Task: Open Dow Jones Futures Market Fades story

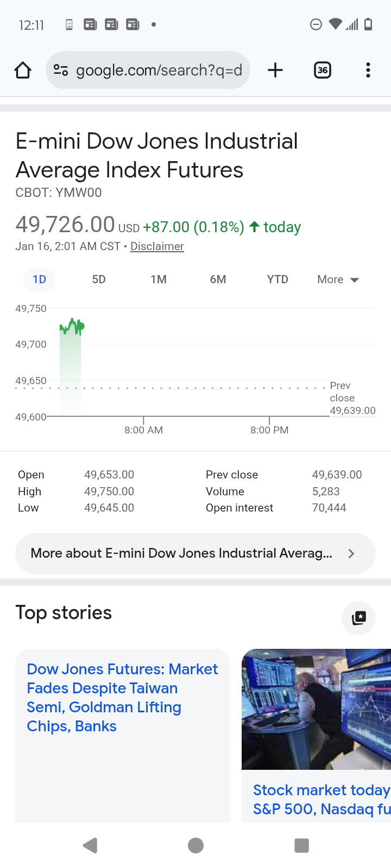Action: (x=122, y=698)
